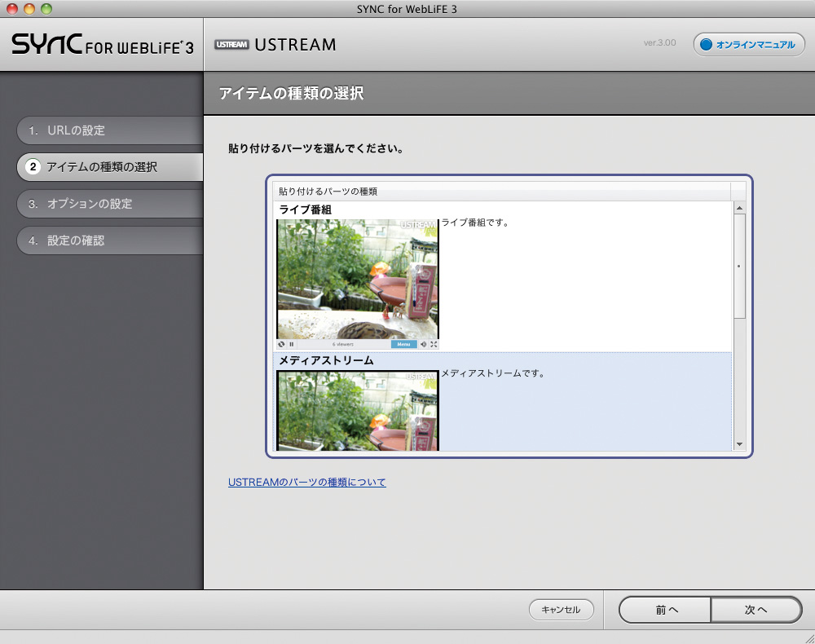Select the メディアストリーム title row
The width and height of the screenshot is (815, 644).
(x=327, y=360)
